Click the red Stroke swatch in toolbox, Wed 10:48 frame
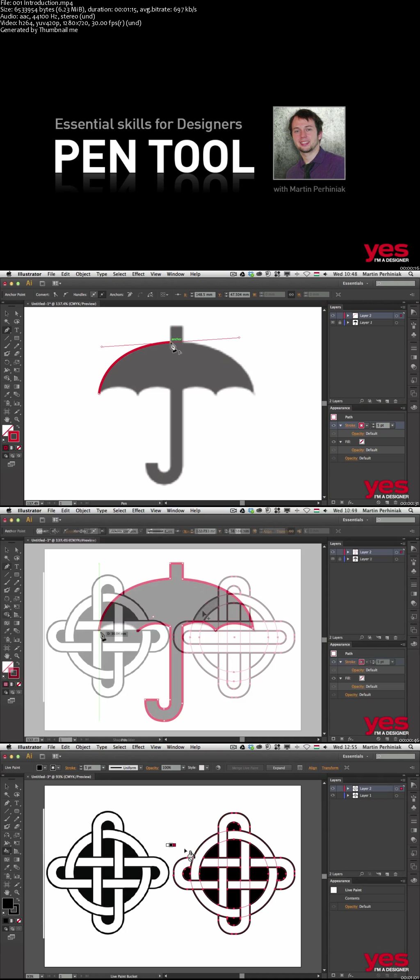Viewport: 420px width, 980px height. tap(14, 436)
